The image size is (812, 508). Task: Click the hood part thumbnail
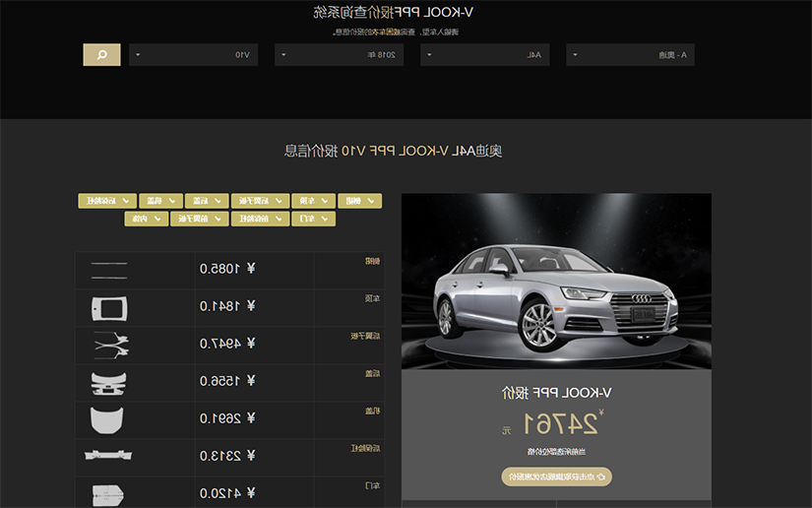107,420
